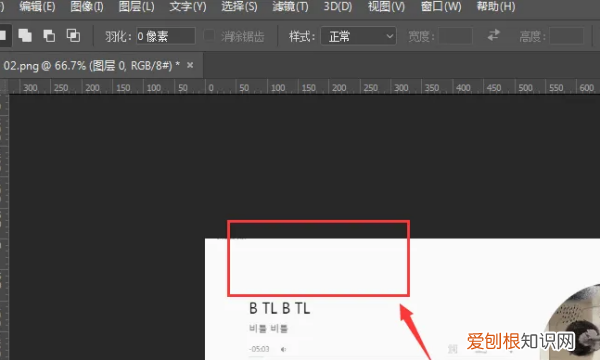Open the 视图(V) menu
This screenshot has height=360, width=600.
386,7
